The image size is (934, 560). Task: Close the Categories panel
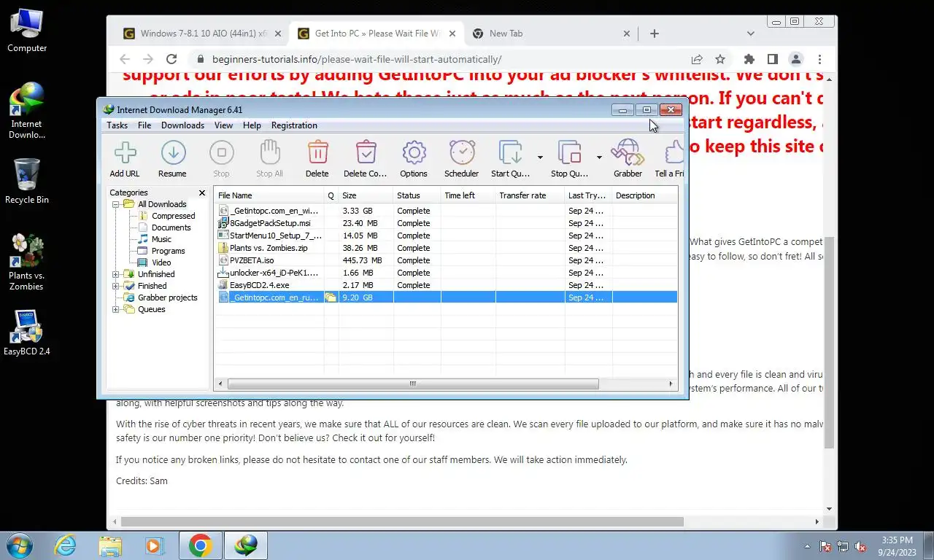202,193
